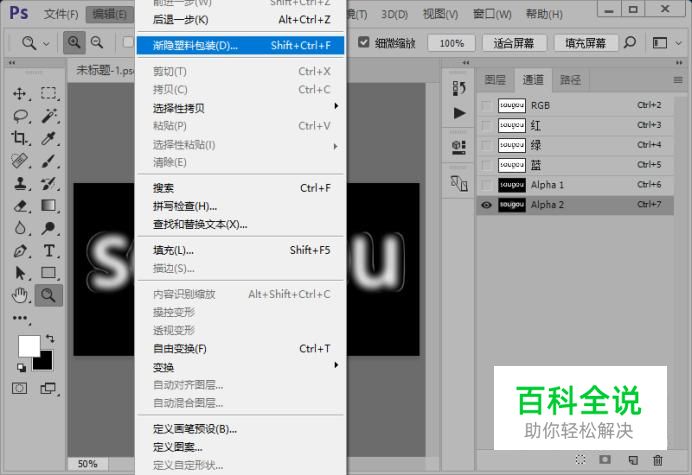Click the 适合屏幕 button
The image size is (692, 475).
click(x=514, y=43)
